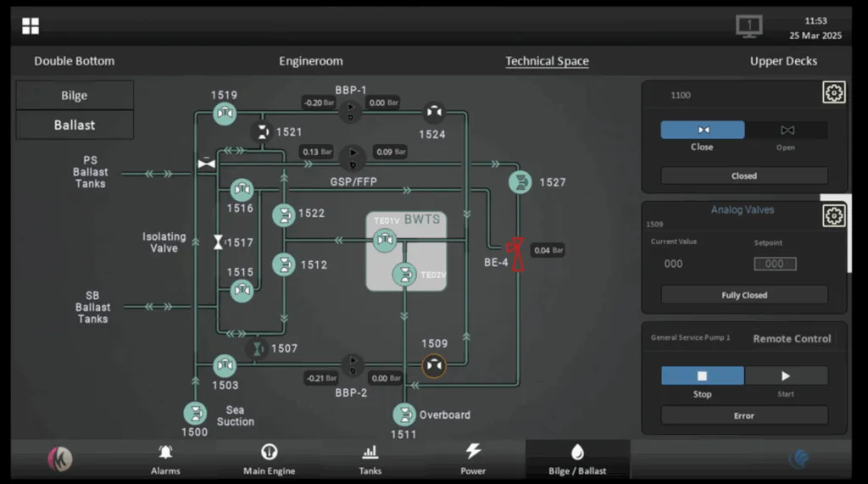Click the 11:53 clock display

pyautogui.click(x=816, y=21)
